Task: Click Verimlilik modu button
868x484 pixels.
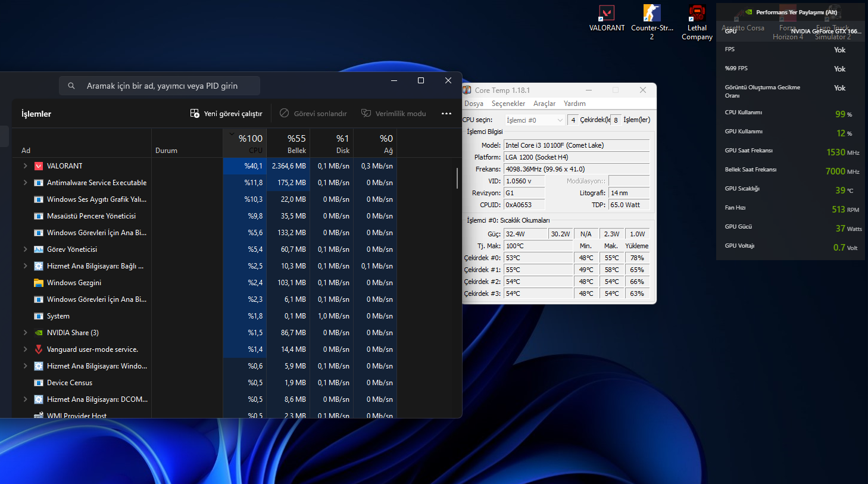Action: [394, 114]
